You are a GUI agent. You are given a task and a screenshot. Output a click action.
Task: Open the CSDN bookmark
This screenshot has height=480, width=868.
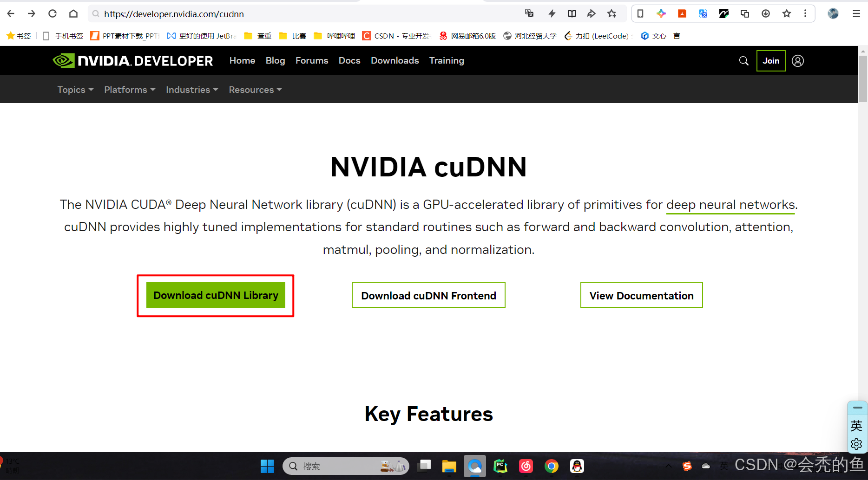click(x=396, y=36)
